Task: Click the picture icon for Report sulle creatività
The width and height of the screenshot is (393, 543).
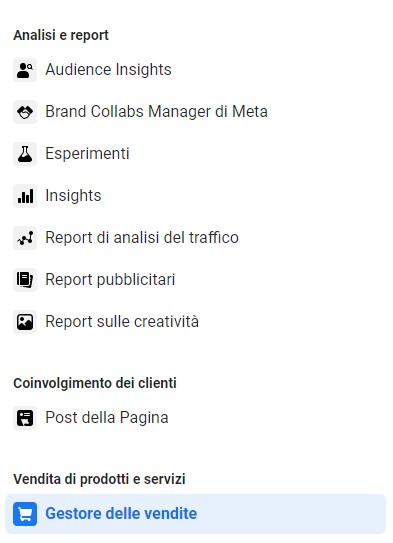Action: [x=25, y=322]
